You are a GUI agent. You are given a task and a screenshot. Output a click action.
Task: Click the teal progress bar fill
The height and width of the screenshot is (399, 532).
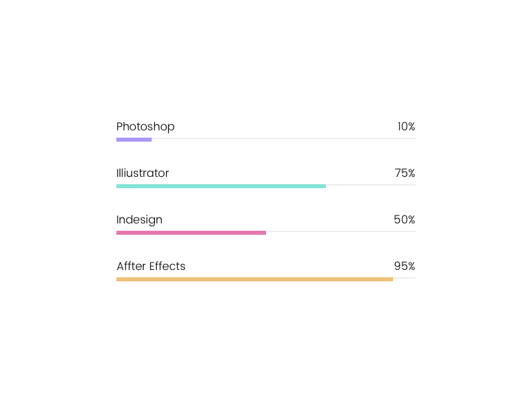pos(221,186)
